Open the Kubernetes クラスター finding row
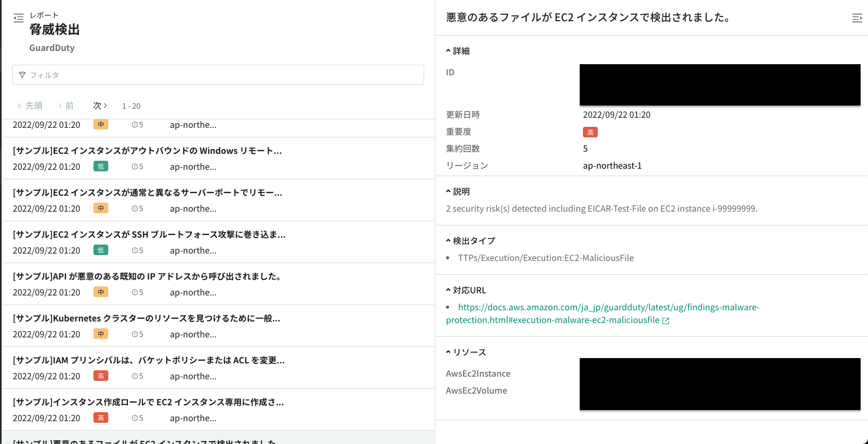The image size is (868, 444). [218, 326]
